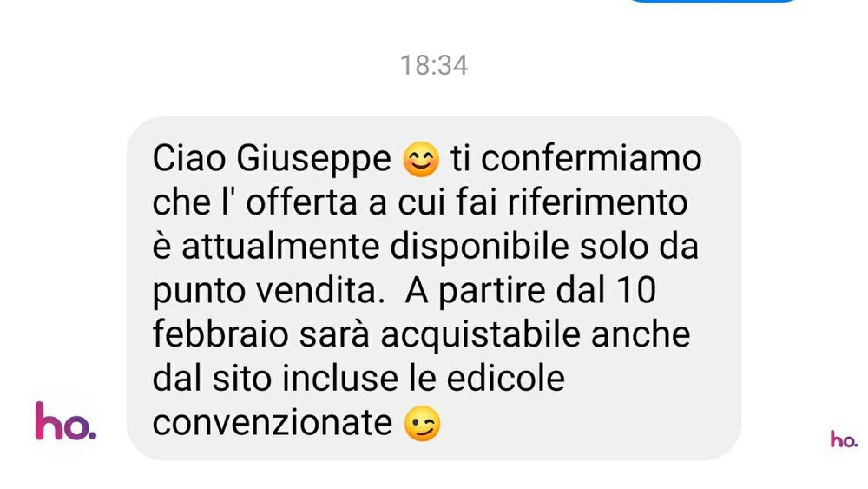Select the 18:34 timestamp
Image resolution: width=868 pixels, height=489 pixels.
434,65
